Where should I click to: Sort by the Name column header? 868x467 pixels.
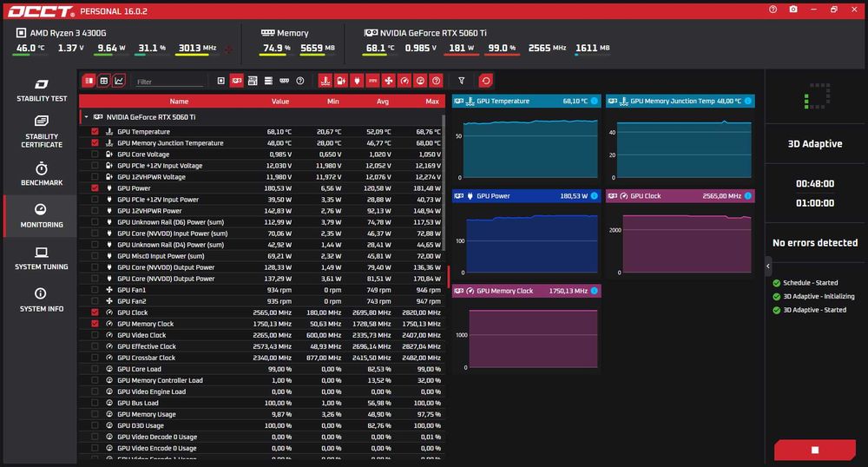(179, 102)
